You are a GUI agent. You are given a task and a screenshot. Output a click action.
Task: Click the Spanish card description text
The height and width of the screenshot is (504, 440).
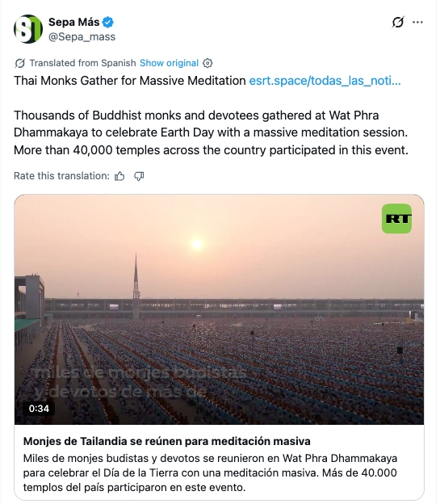tap(210, 472)
